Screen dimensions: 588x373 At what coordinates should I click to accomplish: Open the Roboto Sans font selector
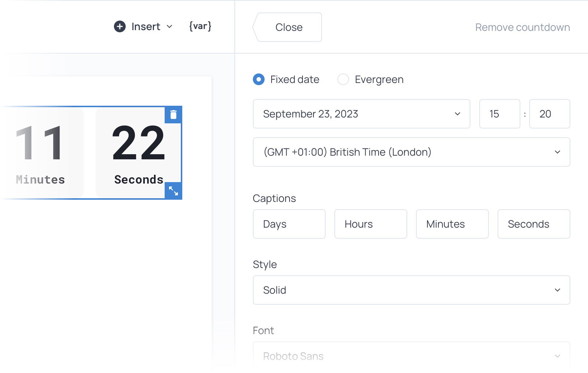coord(411,355)
